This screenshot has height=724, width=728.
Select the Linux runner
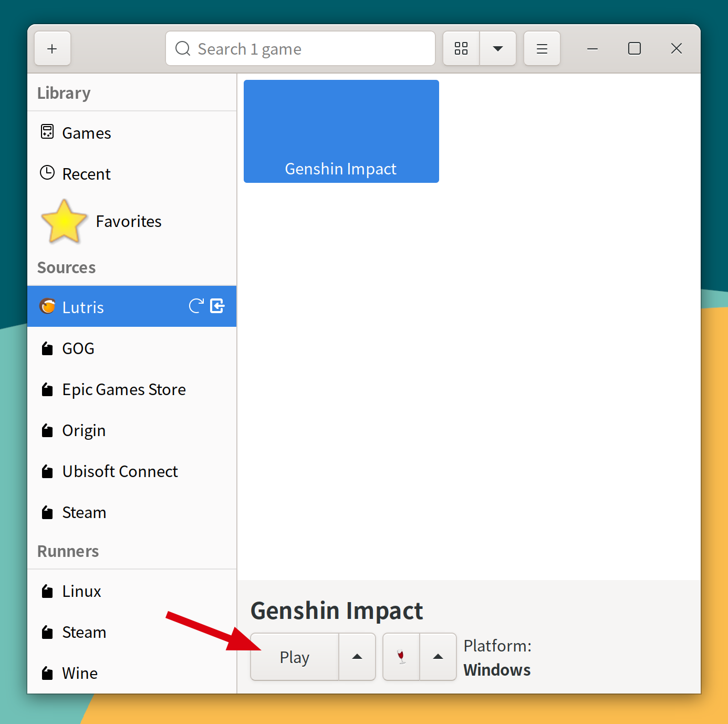pos(132,591)
